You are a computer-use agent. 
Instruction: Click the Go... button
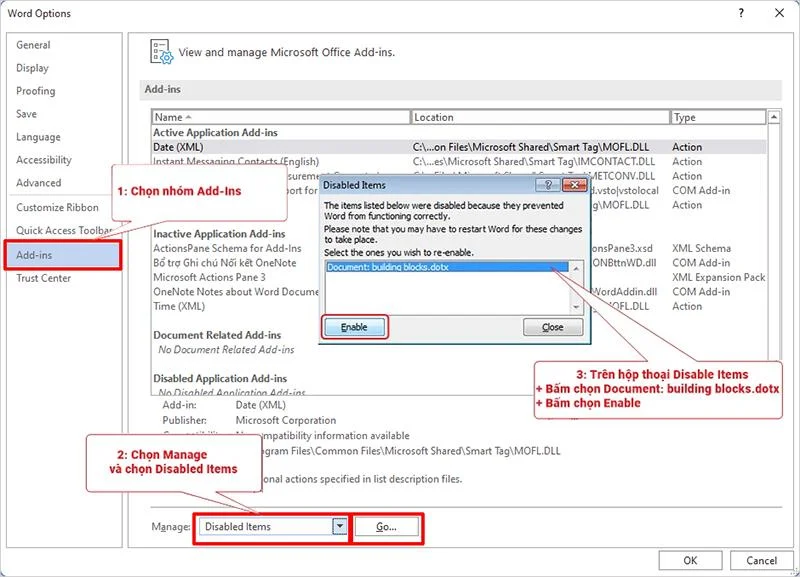(x=386, y=526)
